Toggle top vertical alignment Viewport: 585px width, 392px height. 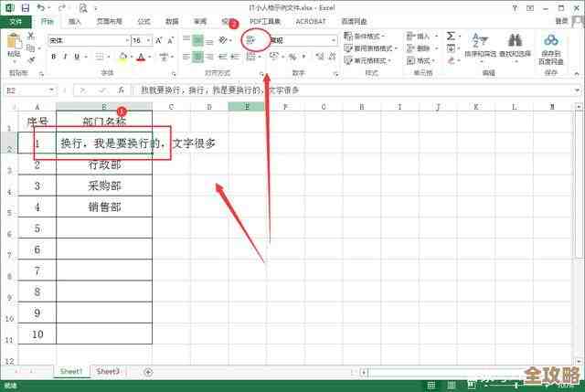click(x=186, y=39)
